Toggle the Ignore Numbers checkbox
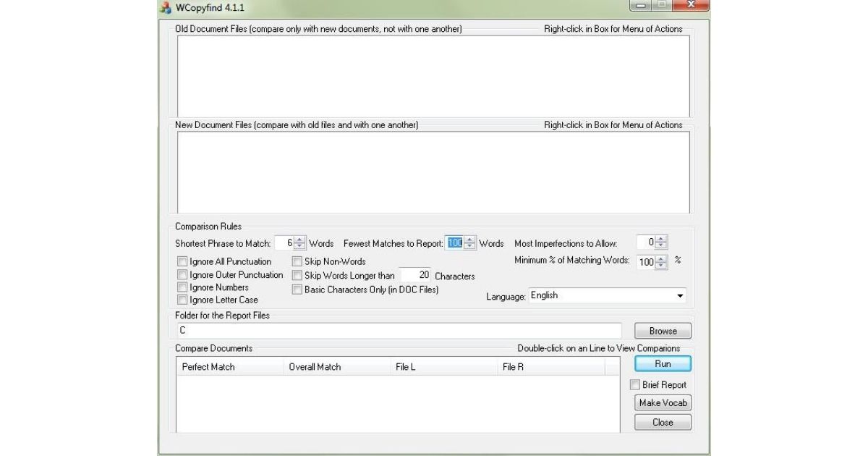Image resolution: width=868 pixels, height=456 pixels. click(182, 287)
